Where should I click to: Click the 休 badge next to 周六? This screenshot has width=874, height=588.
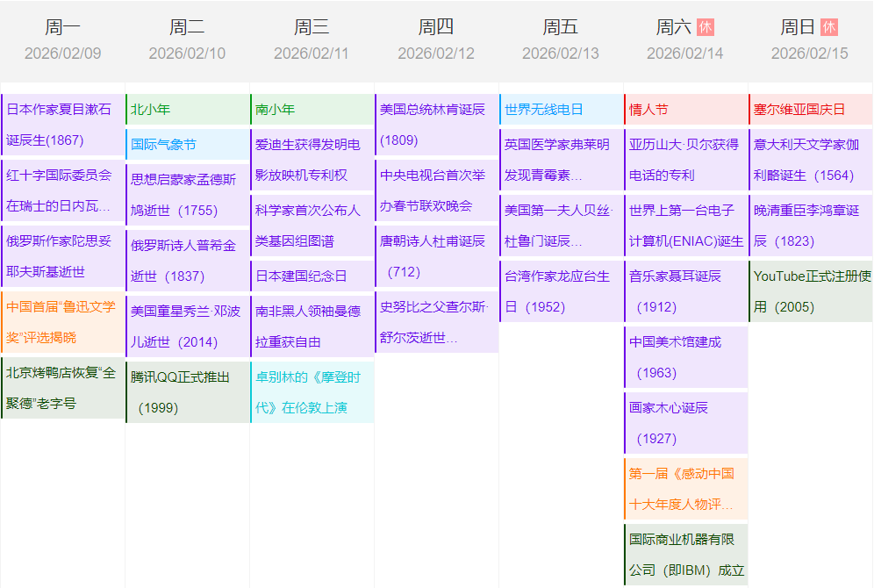pos(705,27)
